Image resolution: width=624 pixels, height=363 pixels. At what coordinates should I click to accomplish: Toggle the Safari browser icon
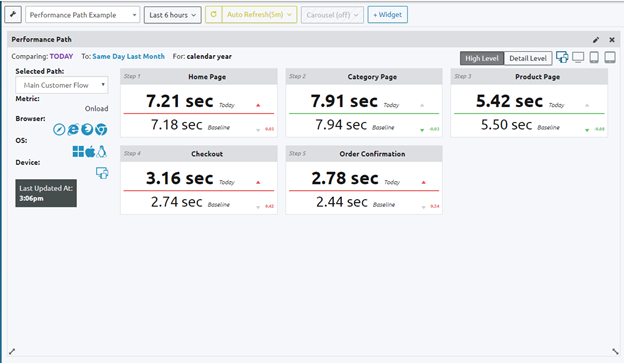pyautogui.click(x=59, y=129)
